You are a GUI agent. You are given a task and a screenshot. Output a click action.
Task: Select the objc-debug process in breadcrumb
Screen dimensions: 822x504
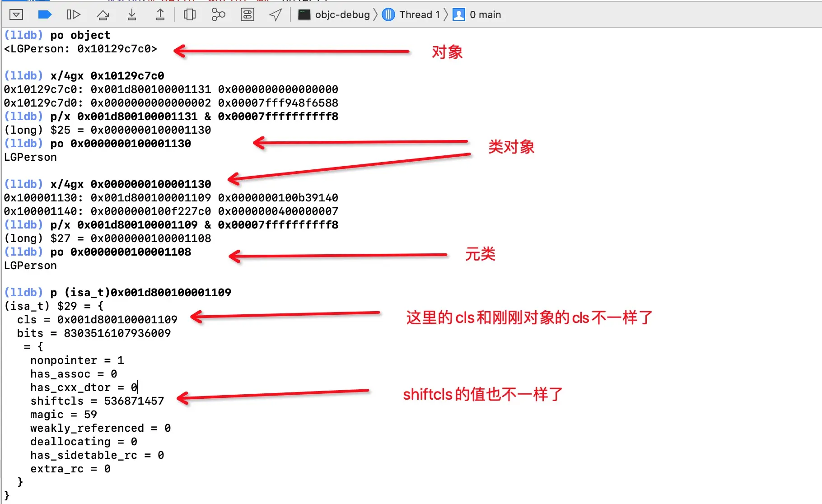tap(342, 15)
